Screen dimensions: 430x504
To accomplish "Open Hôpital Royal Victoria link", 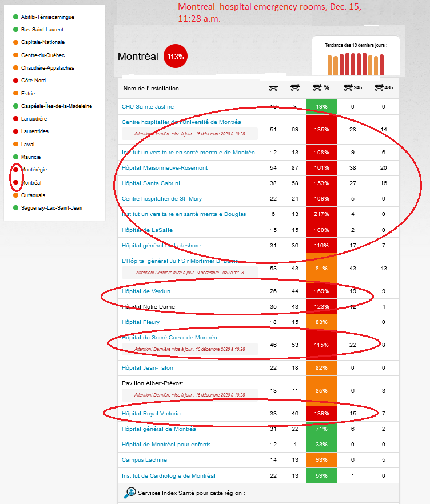I will pyautogui.click(x=151, y=413).
